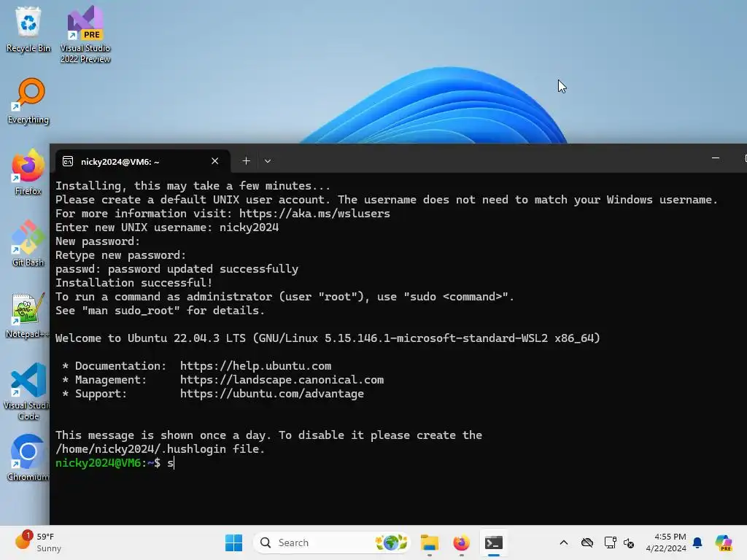747x560 pixels.
Task: Click the nicky2024@VM6 shell prompt line
Action: point(115,463)
